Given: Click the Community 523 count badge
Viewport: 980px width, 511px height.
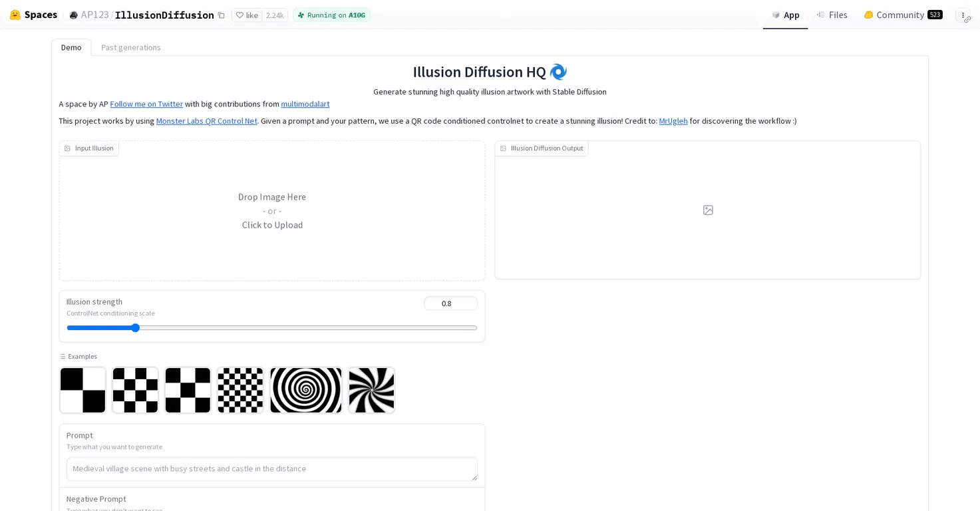Looking at the screenshot, I should 935,15.
